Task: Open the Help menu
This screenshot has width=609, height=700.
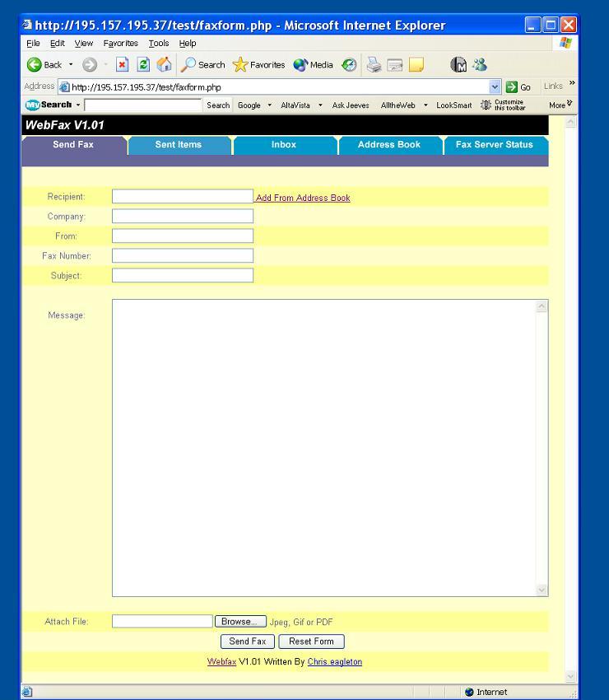Action: (x=188, y=44)
